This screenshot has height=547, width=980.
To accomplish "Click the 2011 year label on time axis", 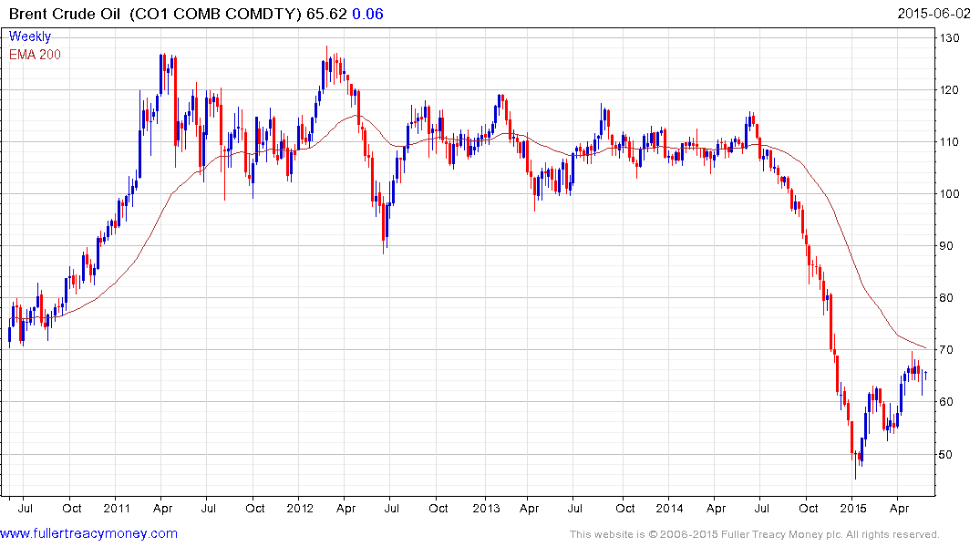I will (x=117, y=508).
